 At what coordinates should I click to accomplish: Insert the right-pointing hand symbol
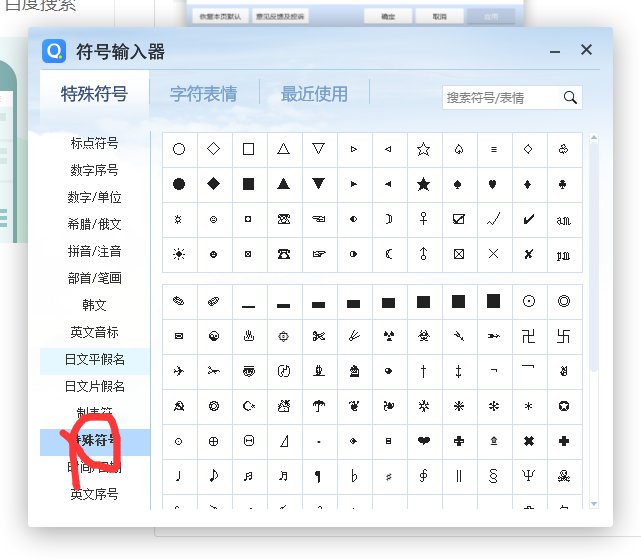(318, 254)
